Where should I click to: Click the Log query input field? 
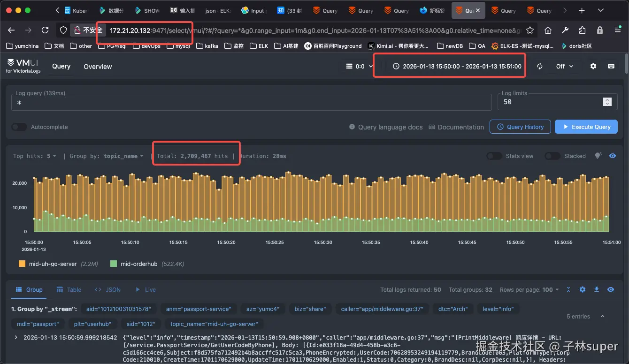click(251, 102)
